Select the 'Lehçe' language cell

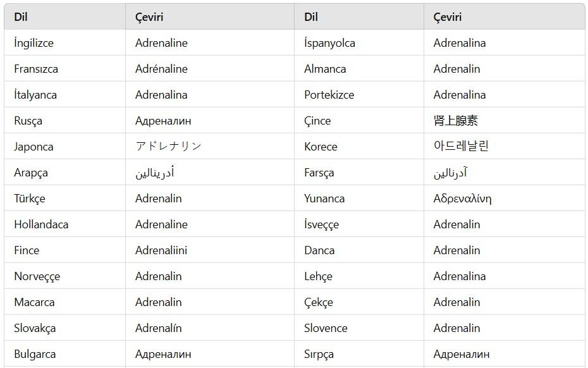tap(318, 276)
